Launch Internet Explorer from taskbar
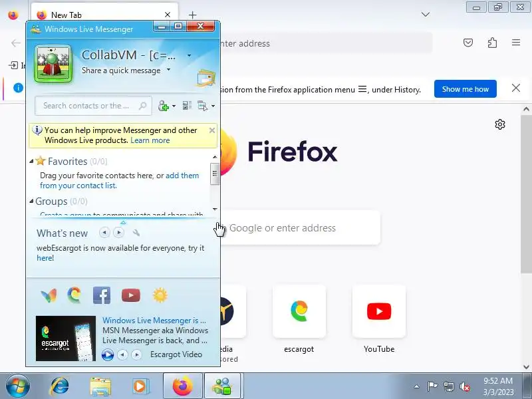Image resolution: width=532 pixels, height=399 pixels. (60, 386)
